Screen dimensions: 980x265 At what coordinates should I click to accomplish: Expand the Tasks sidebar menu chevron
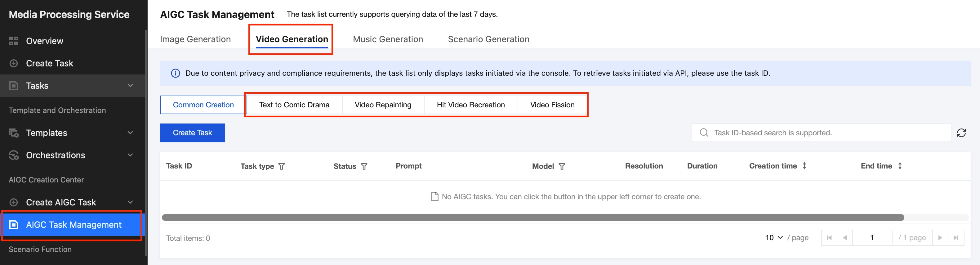(130, 86)
